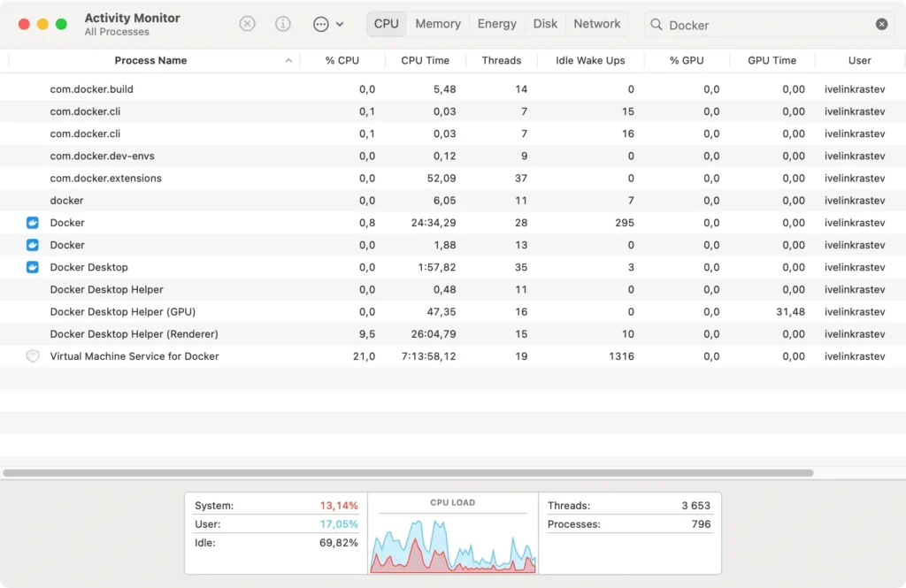Sort by % GPU column header
906x588 pixels.
[x=687, y=61]
